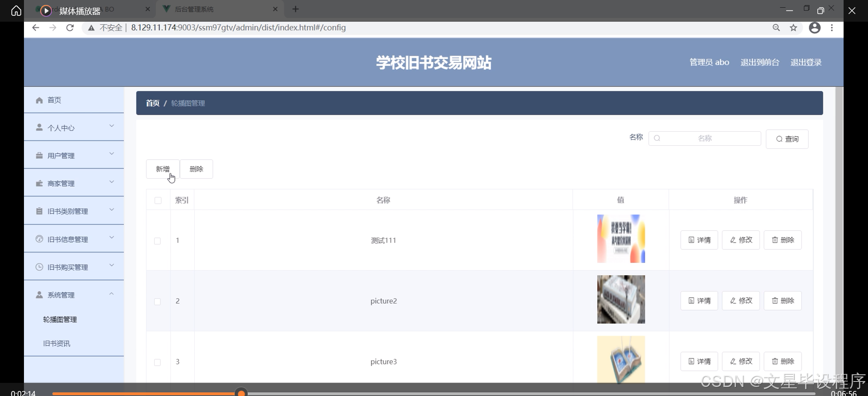Click the 新增 button
This screenshot has width=868, height=396.
point(163,169)
